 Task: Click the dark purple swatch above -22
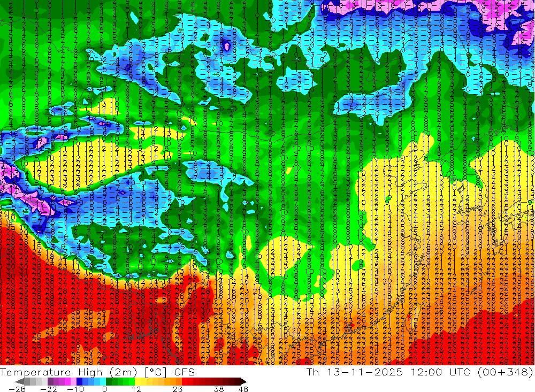tap(50, 381)
